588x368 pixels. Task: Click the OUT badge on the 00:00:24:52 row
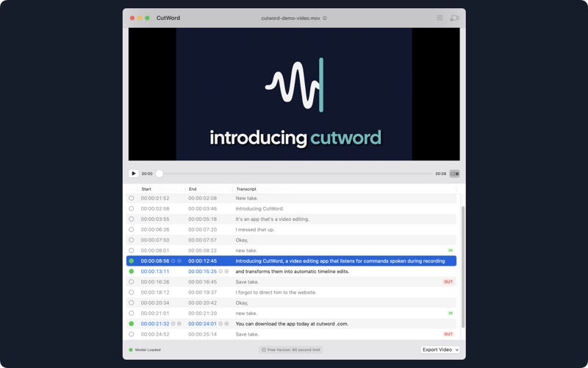448,334
